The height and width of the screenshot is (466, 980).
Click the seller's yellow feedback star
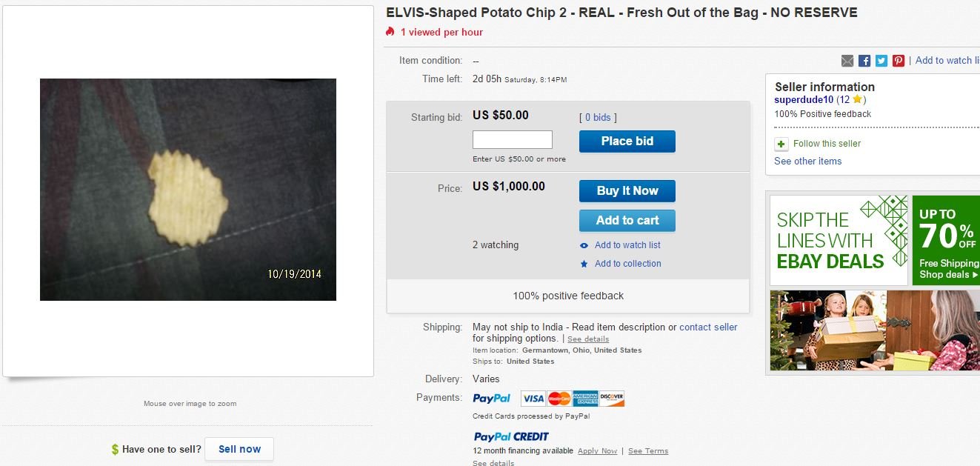856,99
